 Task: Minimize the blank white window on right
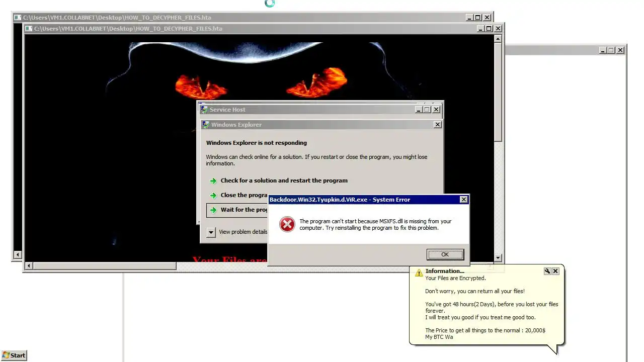(x=602, y=50)
